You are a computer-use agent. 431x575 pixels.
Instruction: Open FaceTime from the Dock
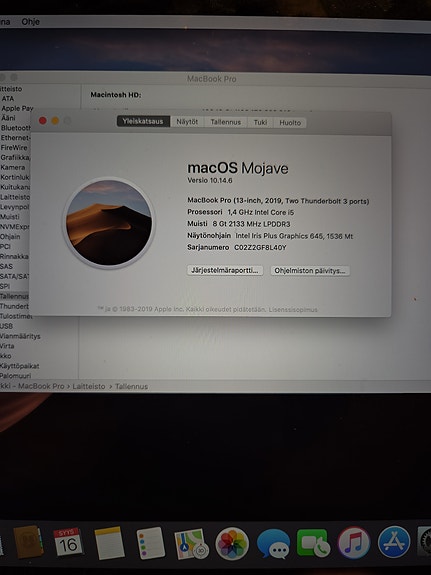[313, 543]
